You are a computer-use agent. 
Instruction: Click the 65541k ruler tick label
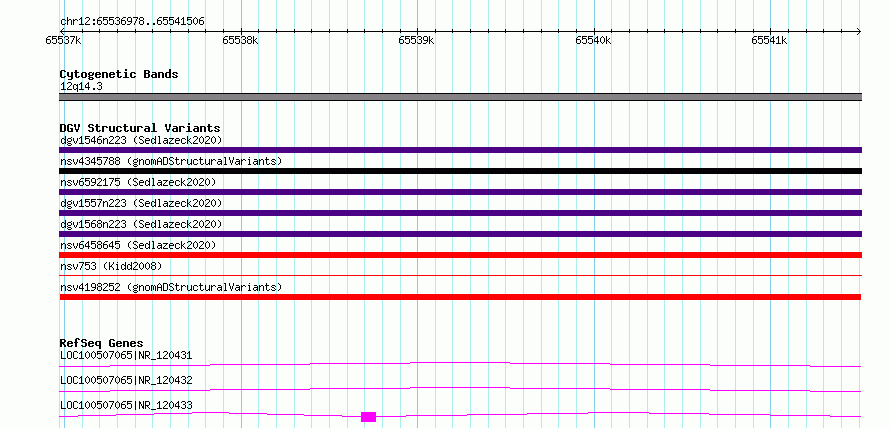click(x=769, y=40)
